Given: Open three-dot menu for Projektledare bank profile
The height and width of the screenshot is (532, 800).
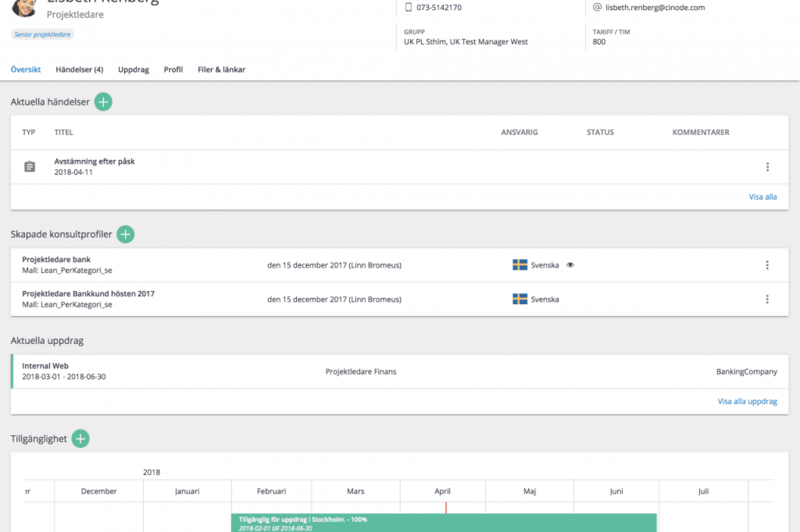Looking at the screenshot, I should tap(767, 265).
